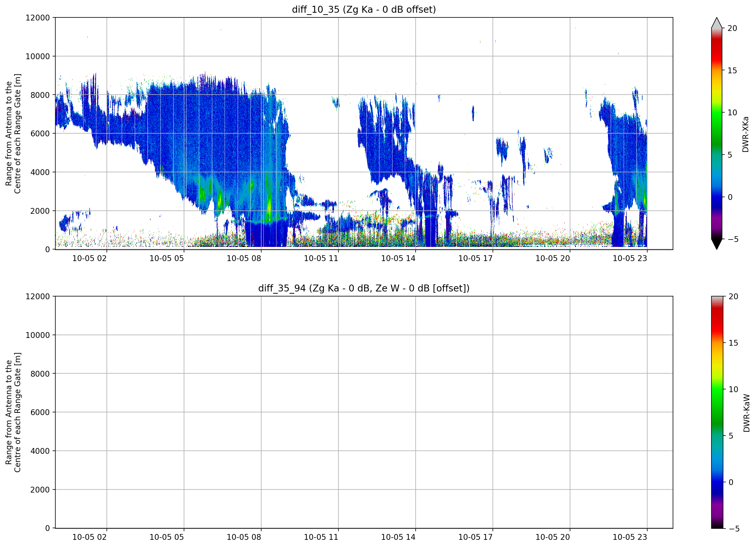Click the diff_10_35 plot title
The image size is (756, 547).
(364, 9)
